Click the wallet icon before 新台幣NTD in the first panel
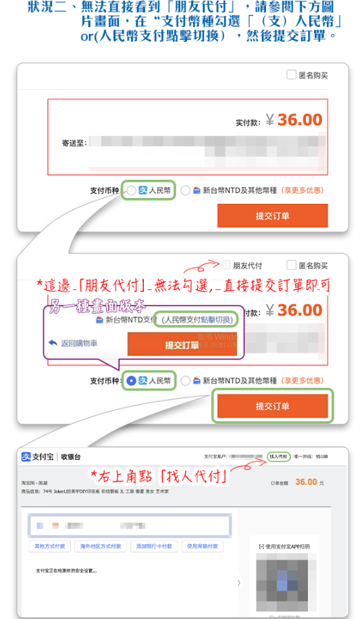The image size is (364, 619). (197, 191)
